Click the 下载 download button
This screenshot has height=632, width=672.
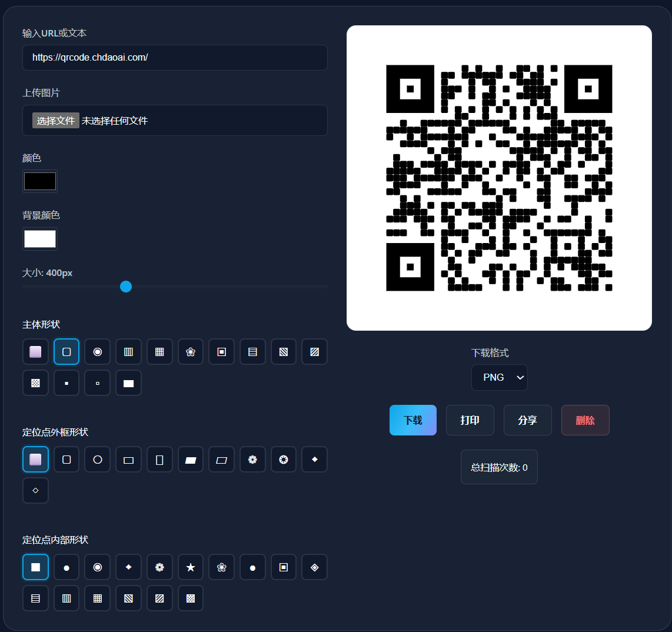coord(413,420)
